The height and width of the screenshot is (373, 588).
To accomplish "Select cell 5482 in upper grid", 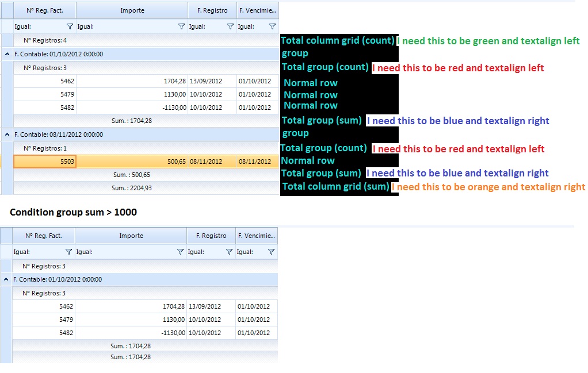I will [x=45, y=107].
